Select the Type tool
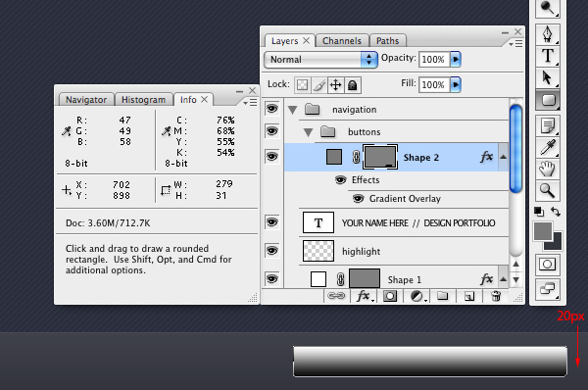The image size is (588, 390). [x=548, y=56]
